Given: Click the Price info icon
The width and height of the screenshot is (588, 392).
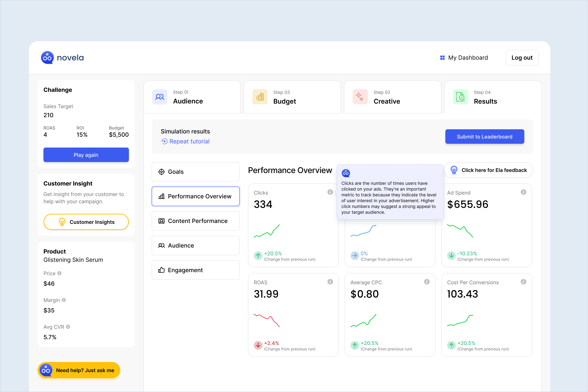Looking at the screenshot, I should tap(59, 273).
